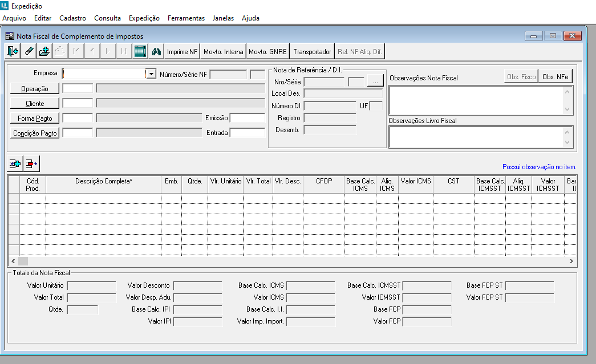Go to next record navigation icon

(x=108, y=51)
